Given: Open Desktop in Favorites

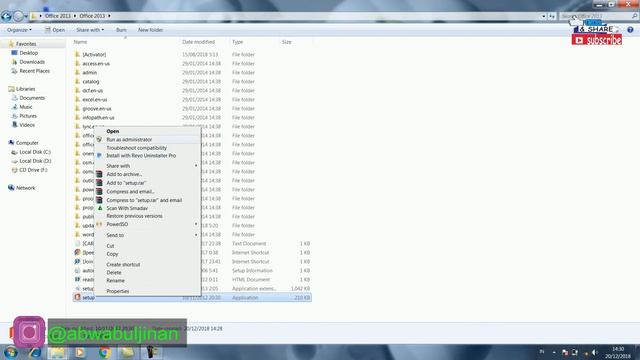Looking at the screenshot, I should coord(29,53).
